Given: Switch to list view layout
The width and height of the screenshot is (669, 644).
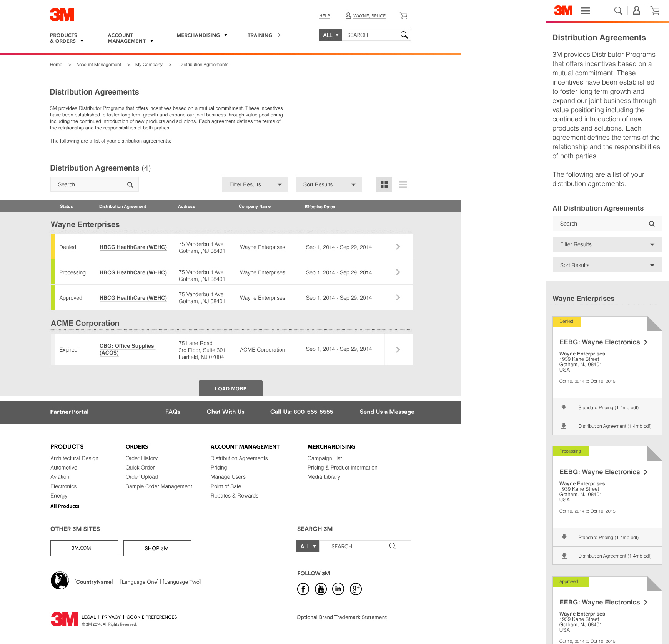Looking at the screenshot, I should click(x=403, y=184).
